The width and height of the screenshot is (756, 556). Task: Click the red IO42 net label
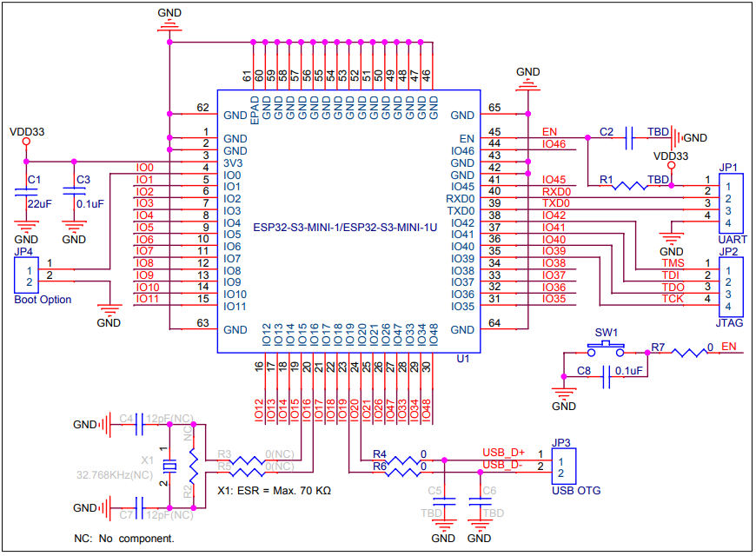point(554,215)
